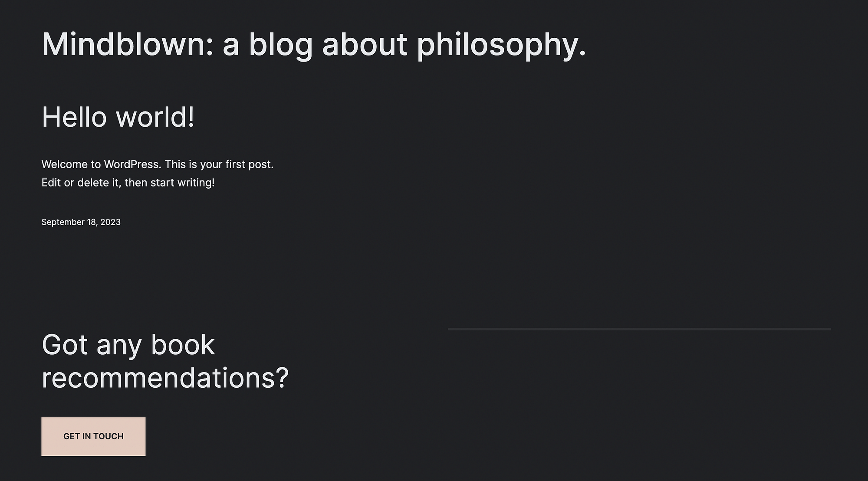Image resolution: width=868 pixels, height=481 pixels.
Task: Click 'Edit or delete it' excerpt line
Action: tap(128, 183)
